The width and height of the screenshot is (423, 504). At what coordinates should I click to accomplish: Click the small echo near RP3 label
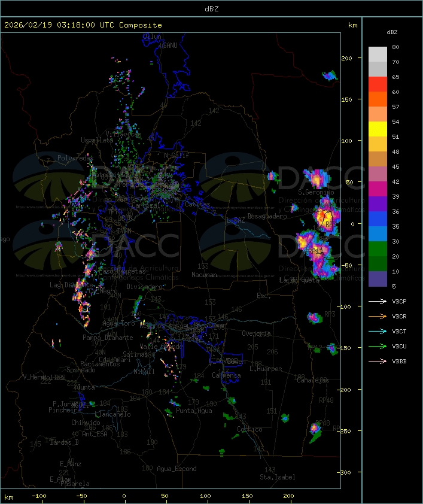click(x=314, y=318)
